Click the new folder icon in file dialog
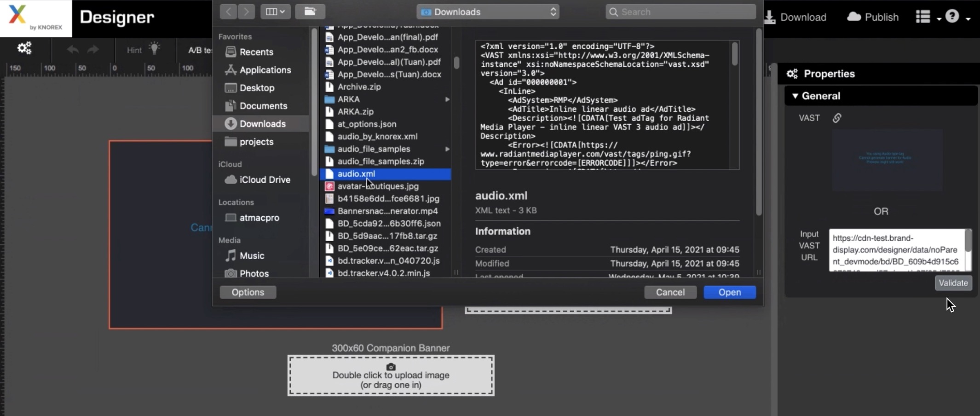The height and width of the screenshot is (416, 980). (x=310, y=12)
